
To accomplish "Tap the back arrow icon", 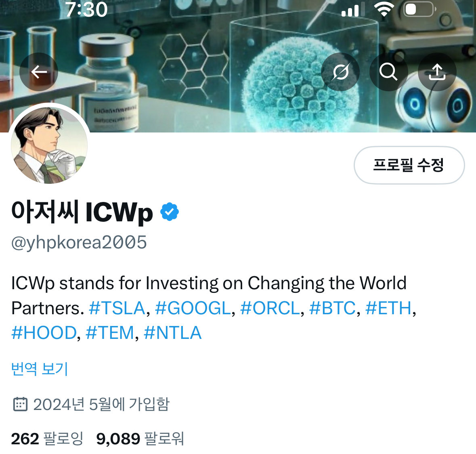I will pyautogui.click(x=39, y=72).
